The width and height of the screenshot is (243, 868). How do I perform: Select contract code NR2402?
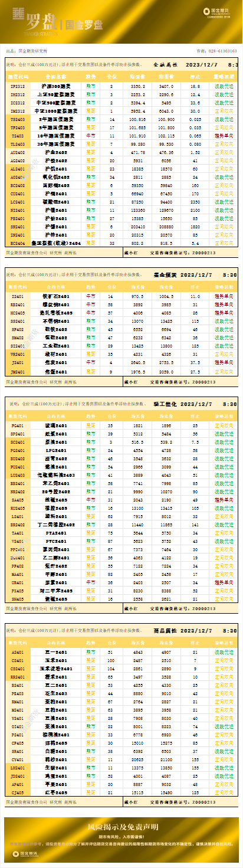tap(18, 492)
